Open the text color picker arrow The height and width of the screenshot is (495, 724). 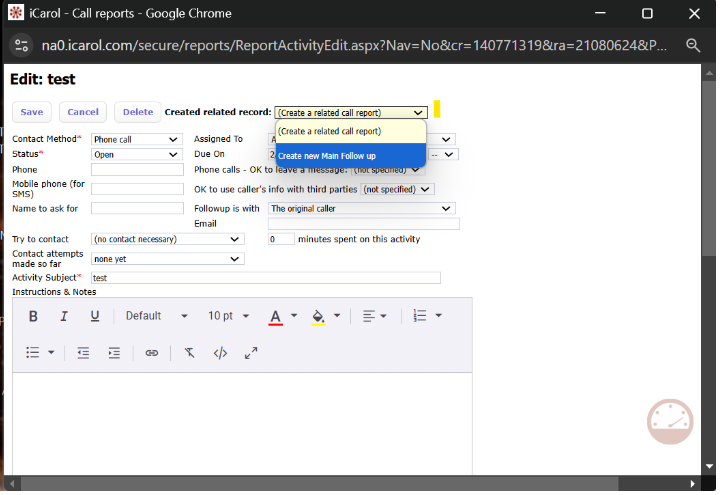(x=294, y=316)
